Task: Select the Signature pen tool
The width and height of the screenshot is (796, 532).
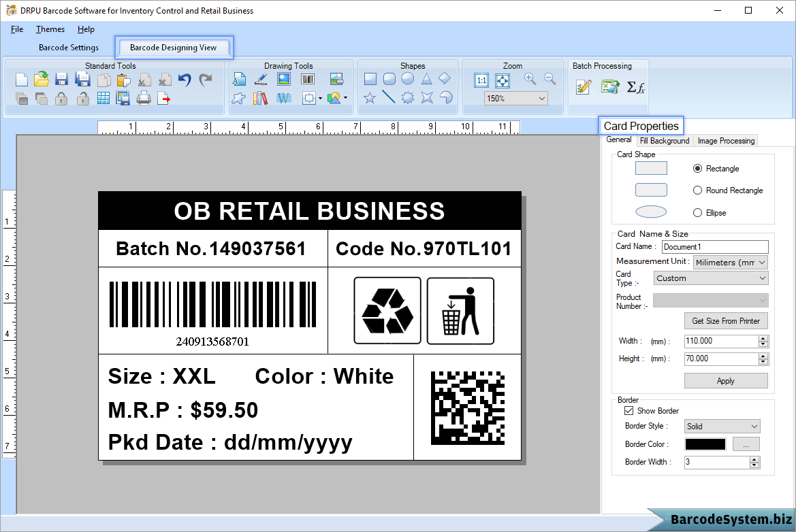Action: coord(261,79)
